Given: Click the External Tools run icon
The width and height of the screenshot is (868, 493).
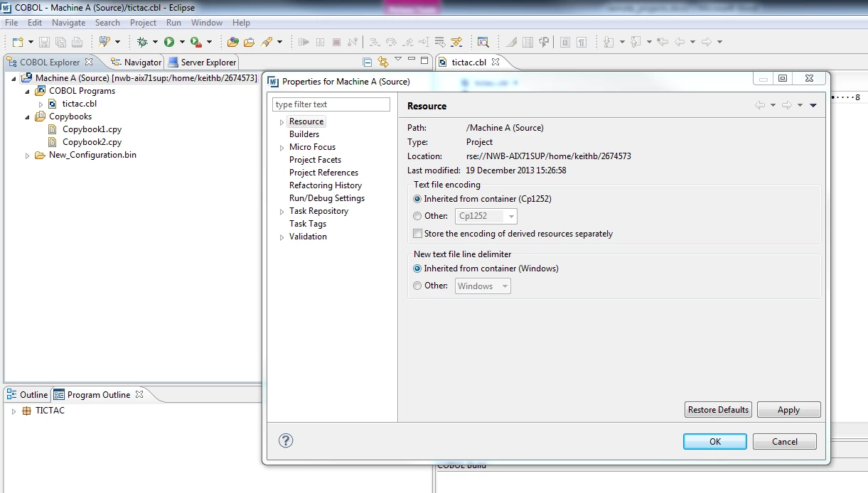Looking at the screenshot, I should [x=195, y=42].
